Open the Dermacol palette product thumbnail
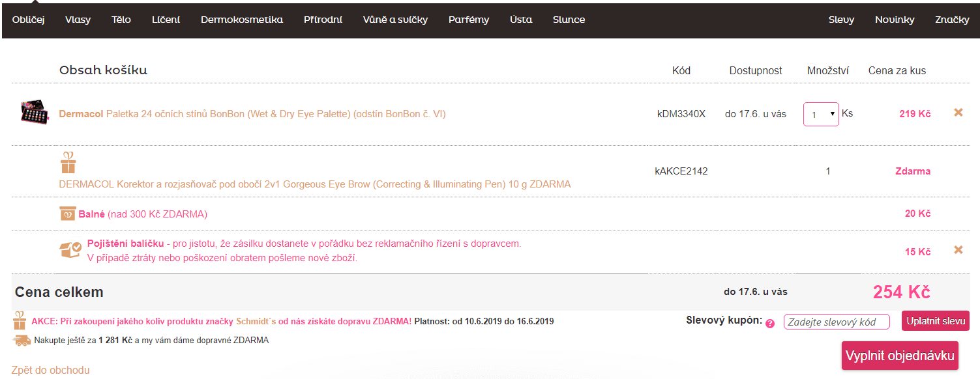Image resolution: width=980 pixels, height=379 pixels. [x=35, y=113]
